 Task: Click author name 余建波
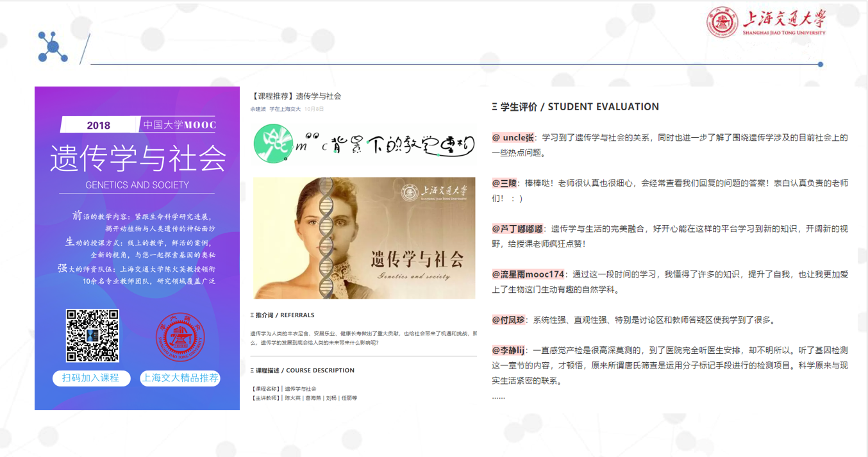[x=258, y=109]
